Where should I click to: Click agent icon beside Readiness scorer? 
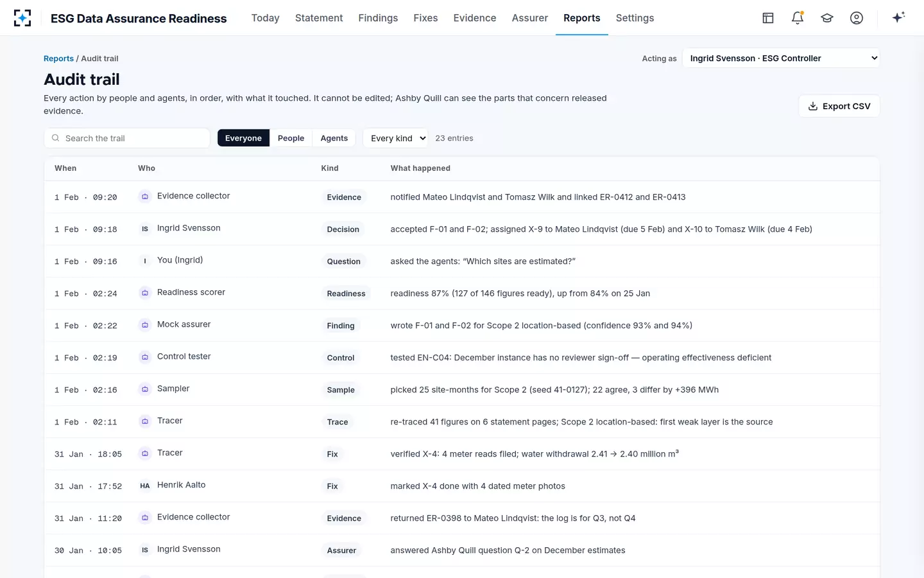click(x=145, y=293)
